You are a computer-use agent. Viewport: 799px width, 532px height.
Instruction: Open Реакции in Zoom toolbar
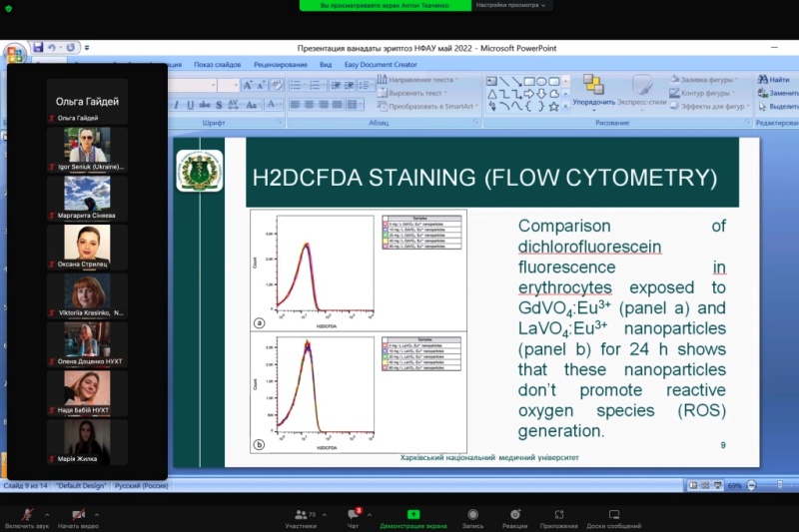514,519
